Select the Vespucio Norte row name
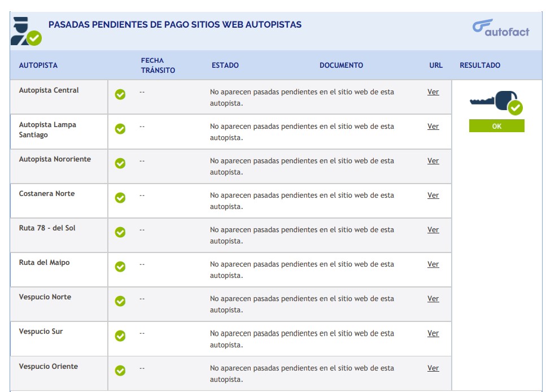This screenshot has height=392, width=546. 45,297
